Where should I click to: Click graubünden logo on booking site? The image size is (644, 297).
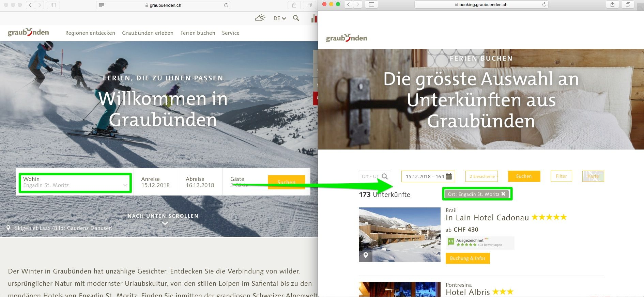tap(347, 38)
